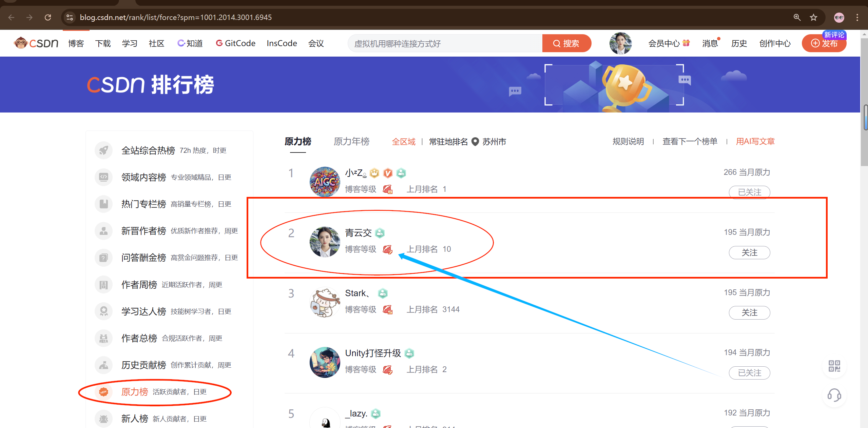Open customer service headset icon
Screen dimensions: 868x428
[x=834, y=395]
